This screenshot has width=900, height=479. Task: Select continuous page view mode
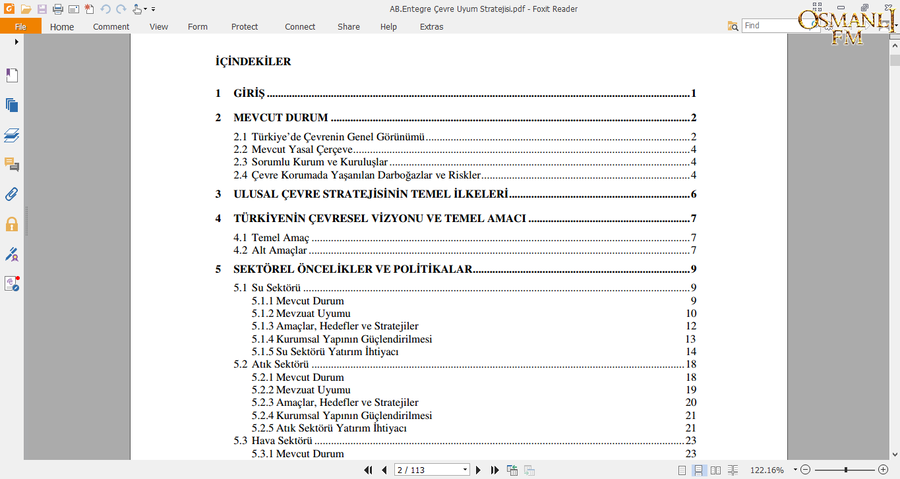(699, 470)
